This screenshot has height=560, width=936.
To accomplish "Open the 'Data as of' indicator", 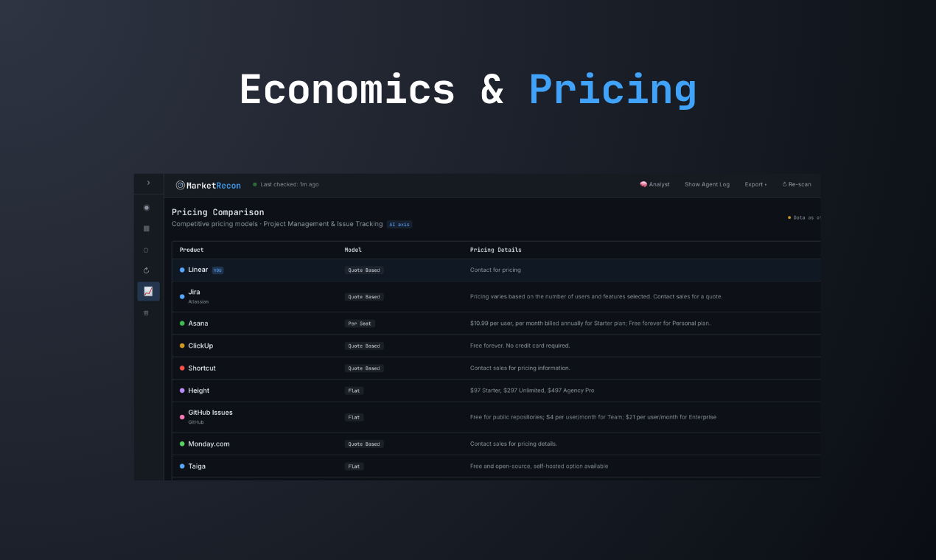I will tap(803, 217).
